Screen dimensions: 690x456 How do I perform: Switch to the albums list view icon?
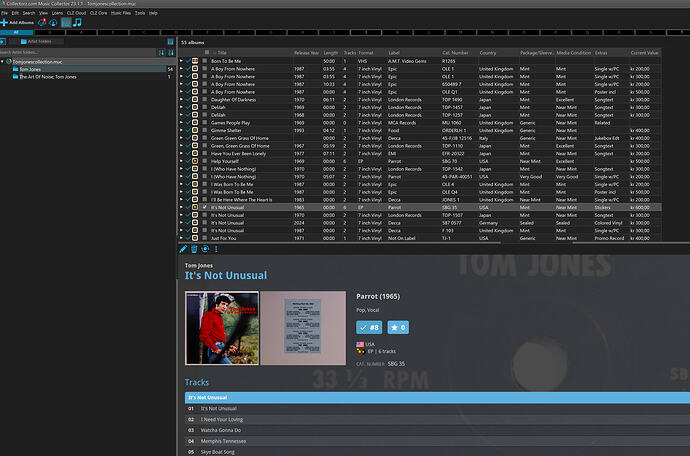coord(66,22)
